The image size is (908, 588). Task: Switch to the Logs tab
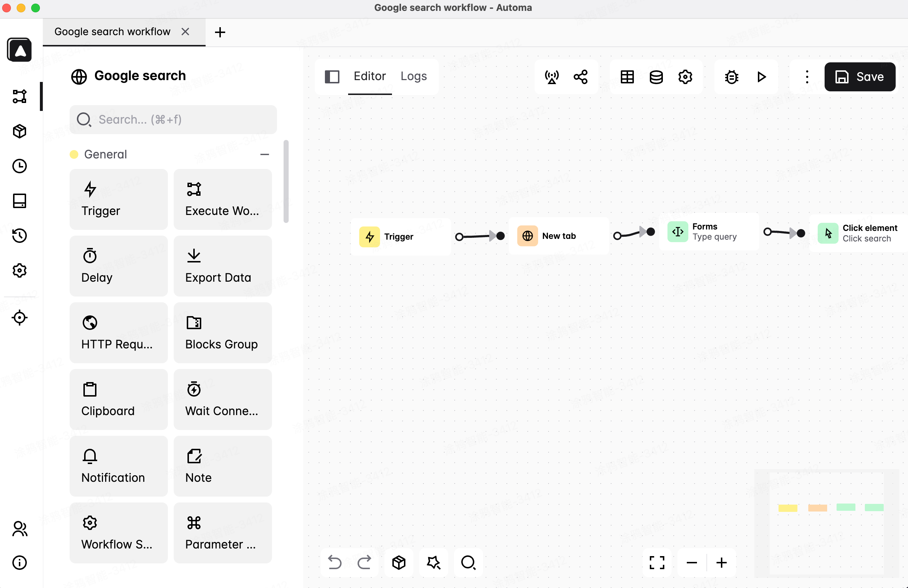[x=413, y=76]
